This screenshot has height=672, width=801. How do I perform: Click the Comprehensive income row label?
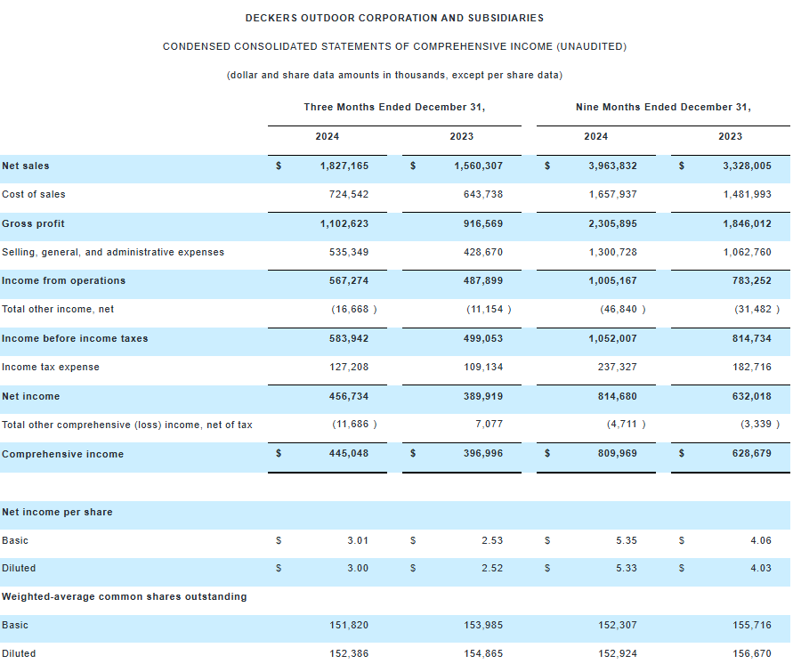coord(63,454)
